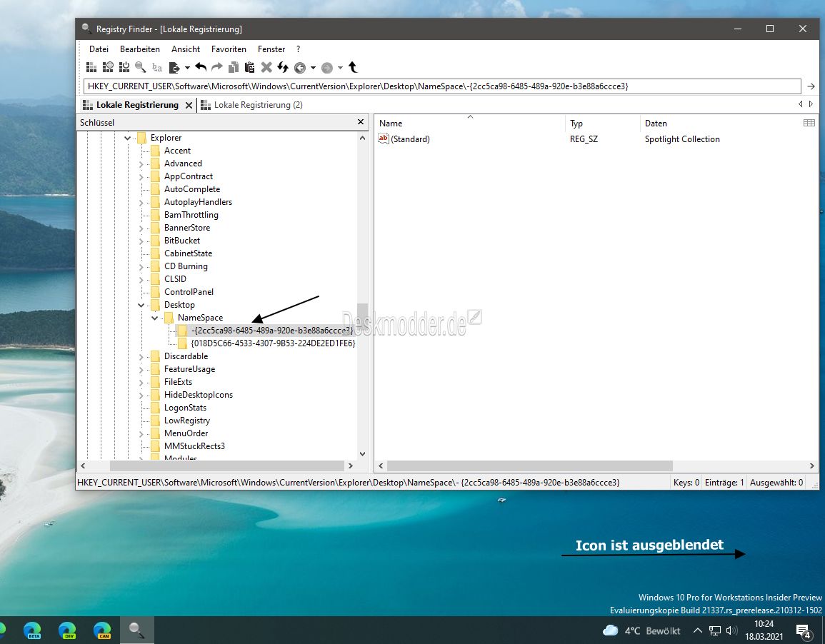Click the value pane horizontal scrollbar right arrow

812,466
